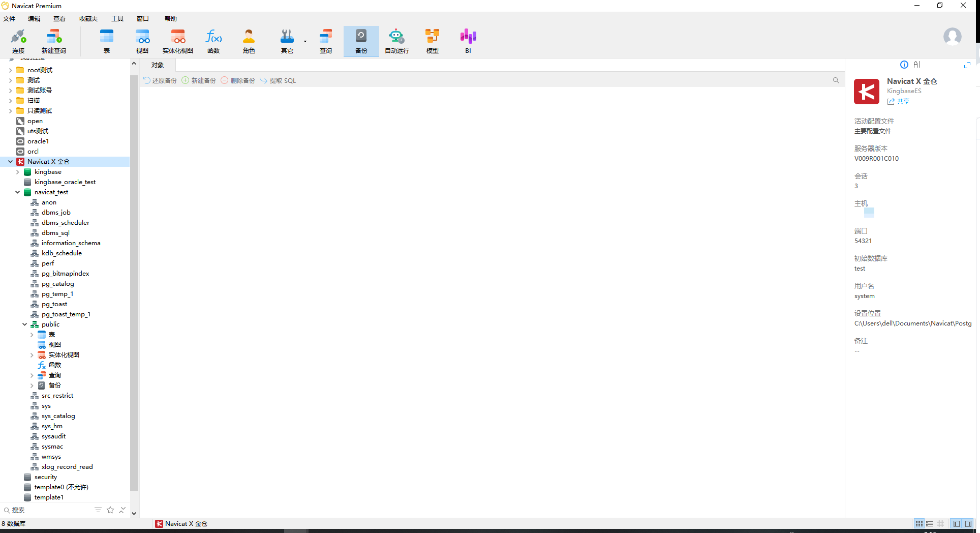Expand the 表 node under public

(x=32, y=335)
